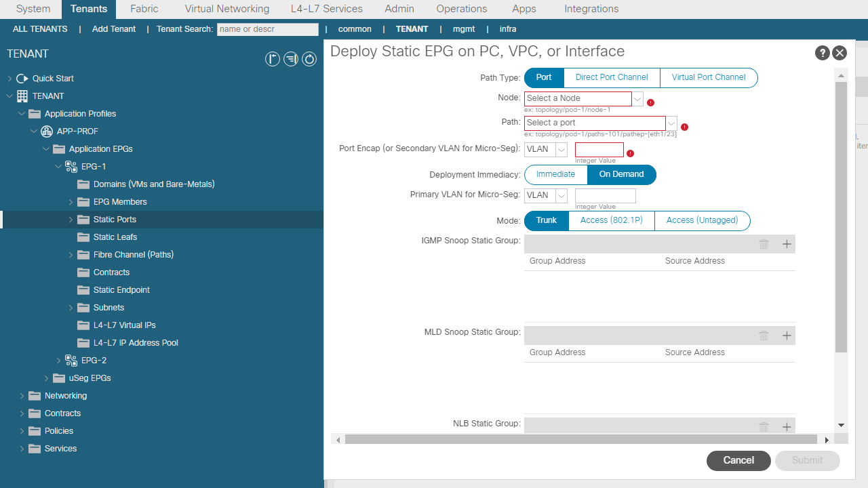Switch to the Fabric tab

[144, 9]
